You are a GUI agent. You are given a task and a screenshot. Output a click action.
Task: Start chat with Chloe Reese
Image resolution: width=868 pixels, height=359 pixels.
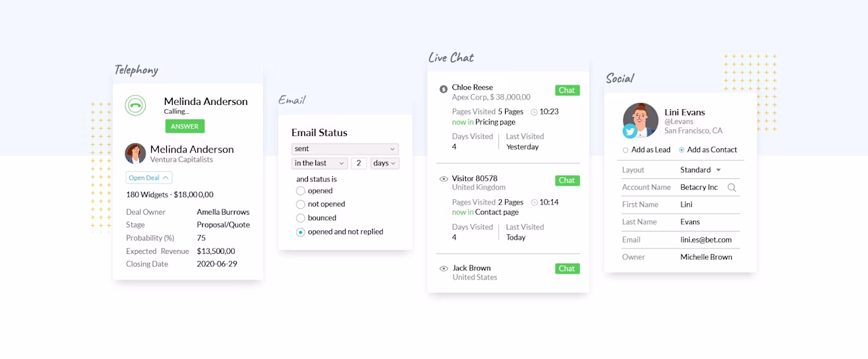(x=568, y=90)
